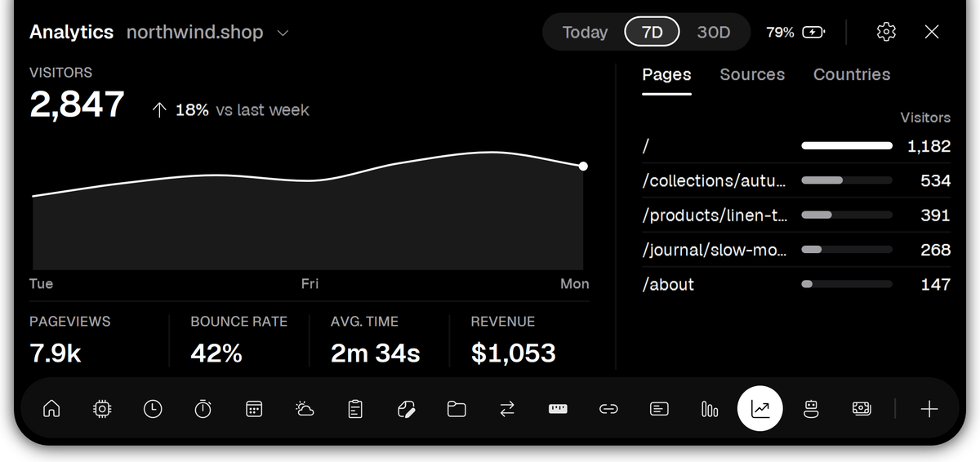Screen dimensions: 980x462
Task: Click the battery charging indicator icon
Action: click(814, 33)
